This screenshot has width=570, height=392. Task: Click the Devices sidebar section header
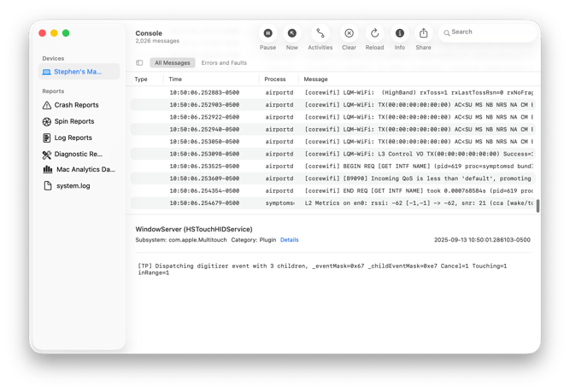pyautogui.click(x=53, y=58)
